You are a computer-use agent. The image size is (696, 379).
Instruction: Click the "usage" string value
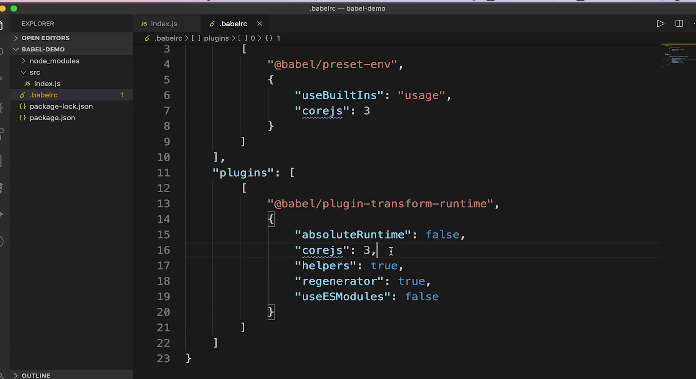(x=421, y=95)
